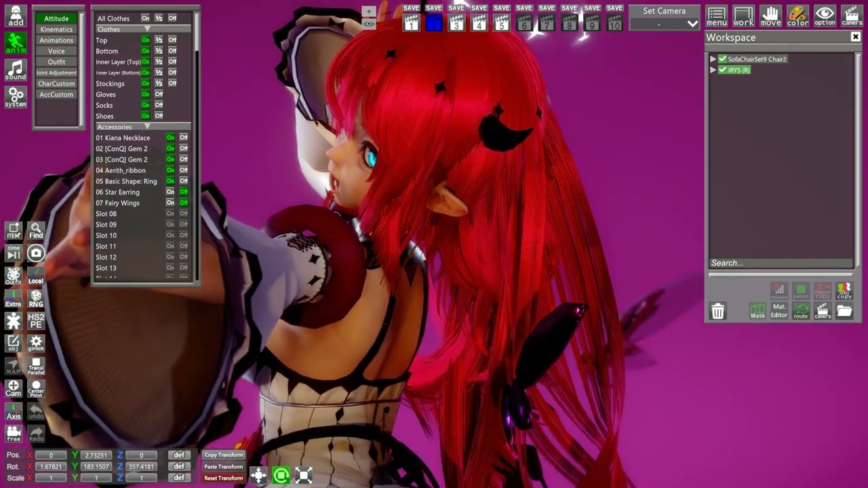
Task: Select the move arrows gizmo icon
Action: pyautogui.click(x=259, y=475)
